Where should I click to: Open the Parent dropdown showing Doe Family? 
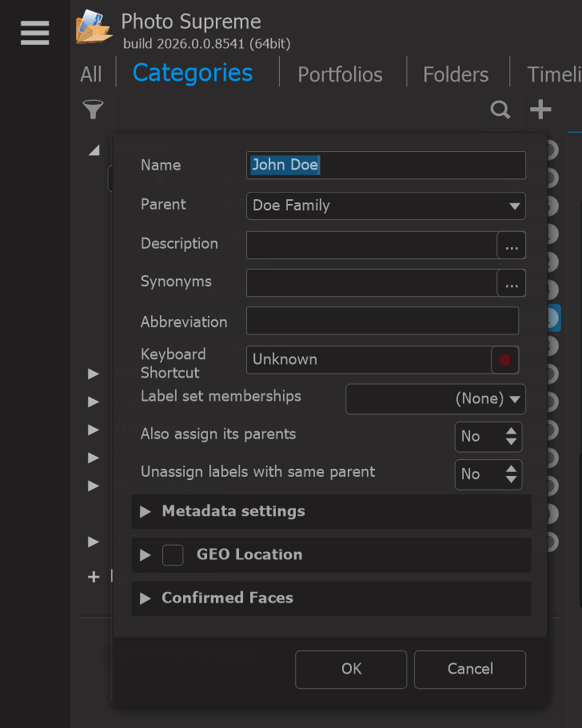click(386, 206)
